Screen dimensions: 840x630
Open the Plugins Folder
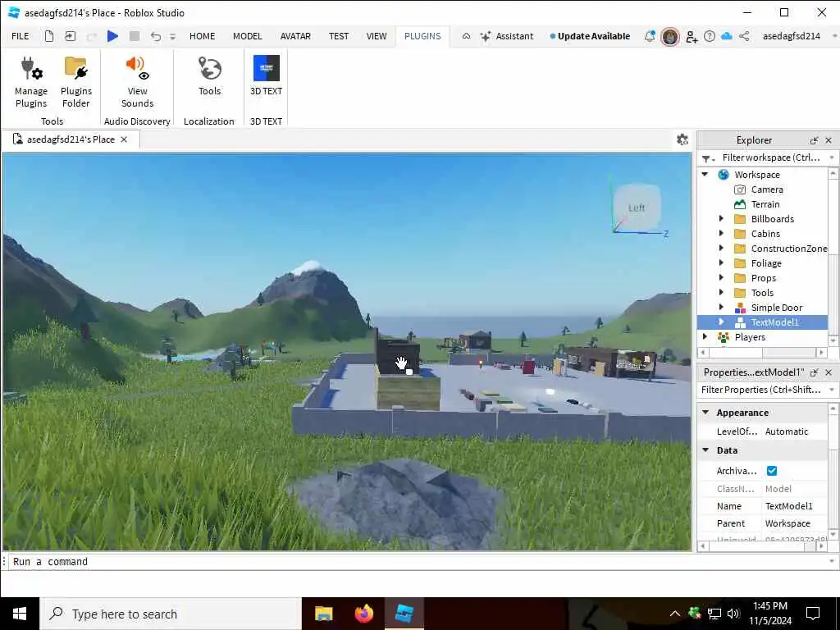[x=76, y=82]
